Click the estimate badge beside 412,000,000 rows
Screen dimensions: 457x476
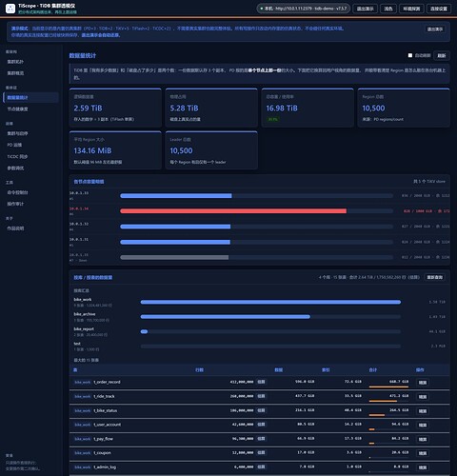pos(261,382)
